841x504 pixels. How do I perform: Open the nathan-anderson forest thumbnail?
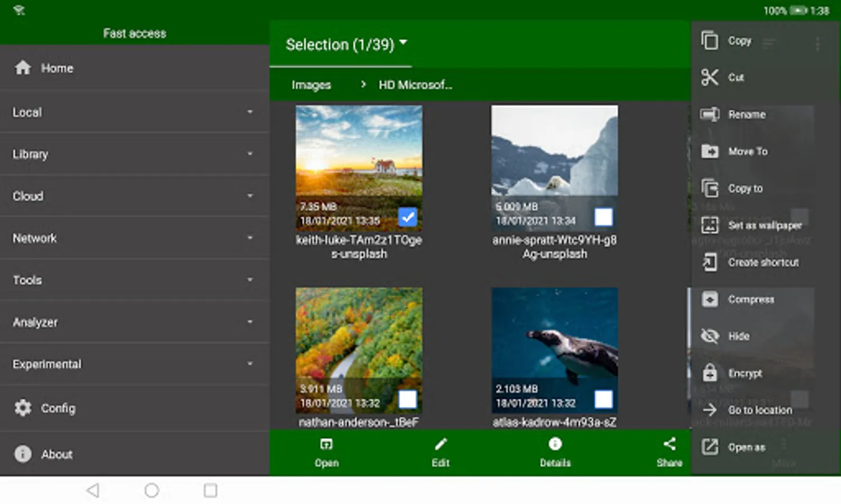(359, 351)
